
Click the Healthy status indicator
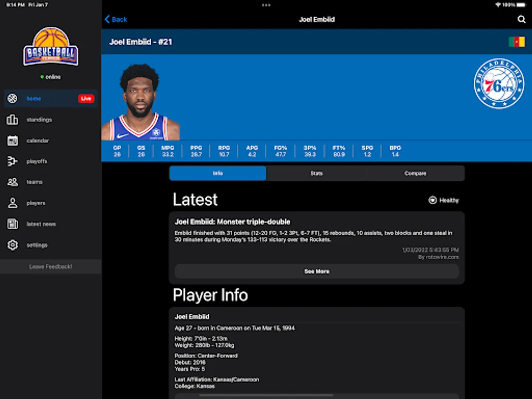(443, 200)
